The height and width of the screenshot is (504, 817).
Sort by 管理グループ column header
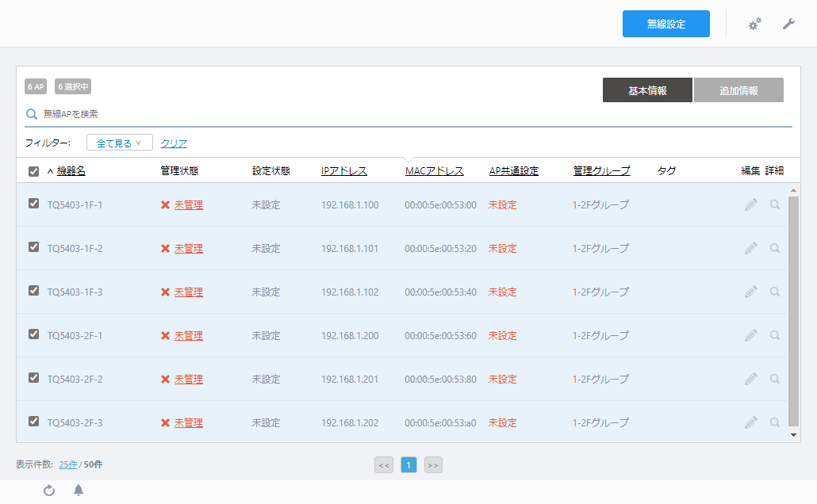tap(601, 171)
